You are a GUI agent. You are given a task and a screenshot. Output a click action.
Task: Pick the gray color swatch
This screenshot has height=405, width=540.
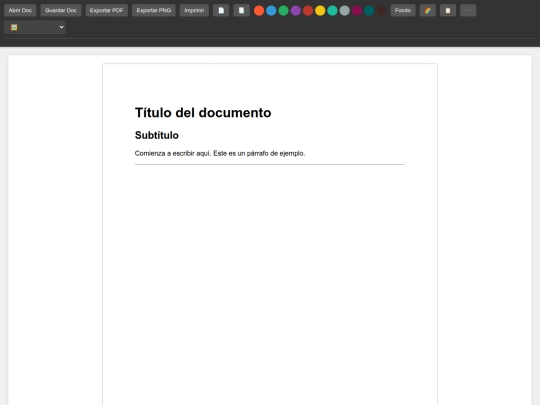(344, 11)
